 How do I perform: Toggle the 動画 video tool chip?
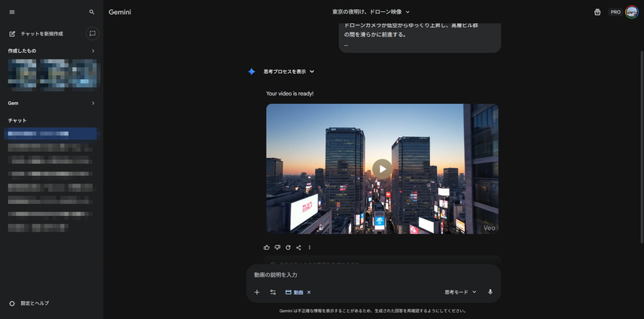coord(294,293)
